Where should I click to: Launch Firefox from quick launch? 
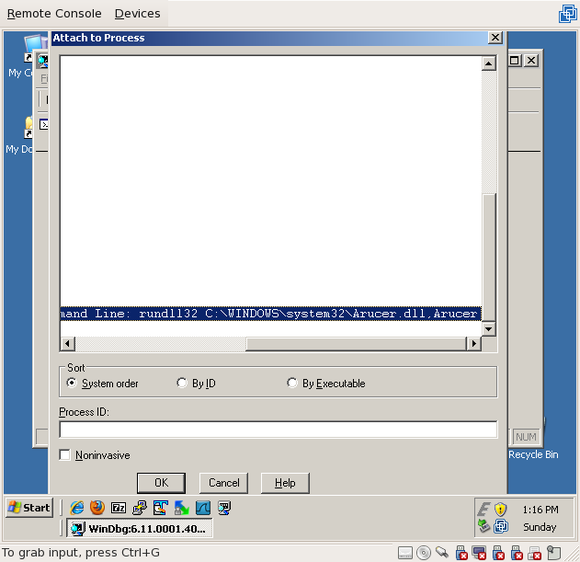click(97, 508)
